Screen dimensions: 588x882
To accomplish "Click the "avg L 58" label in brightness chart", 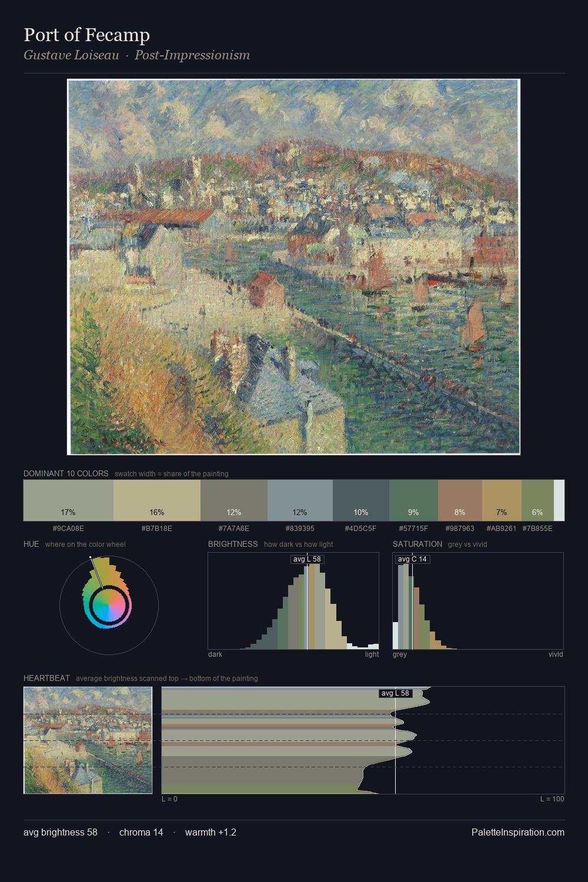I will (308, 559).
